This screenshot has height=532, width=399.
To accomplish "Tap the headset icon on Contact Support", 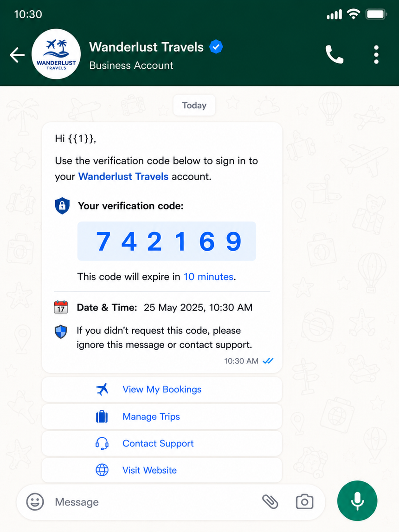I will click(x=102, y=443).
